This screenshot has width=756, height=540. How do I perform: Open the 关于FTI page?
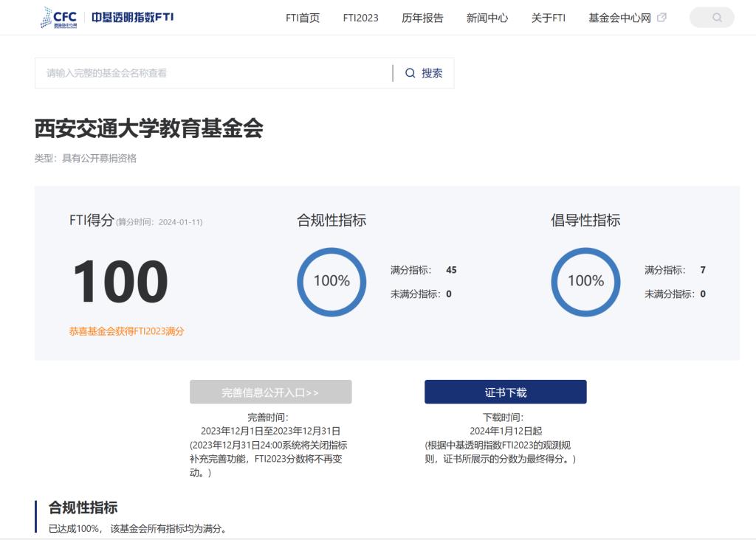548,18
